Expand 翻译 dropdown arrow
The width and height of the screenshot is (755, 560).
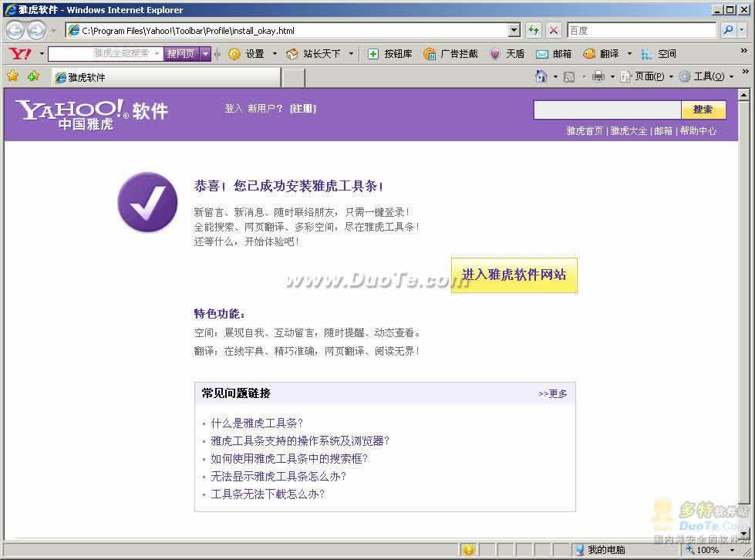[629, 54]
